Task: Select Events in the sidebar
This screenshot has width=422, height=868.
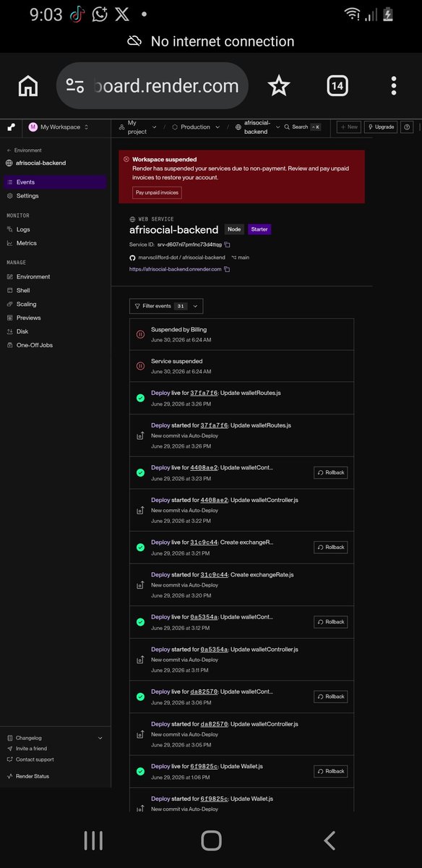Action: point(55,182)
